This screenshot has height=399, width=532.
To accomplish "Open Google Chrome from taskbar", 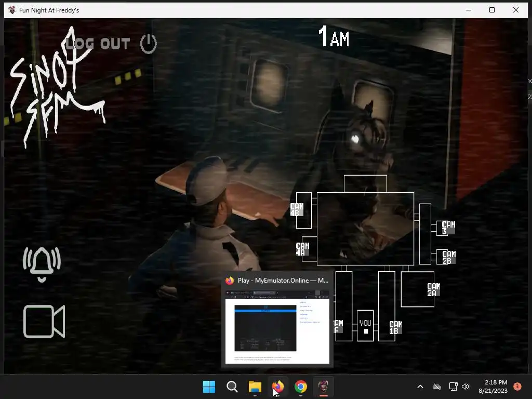I will tap(301, 387).
